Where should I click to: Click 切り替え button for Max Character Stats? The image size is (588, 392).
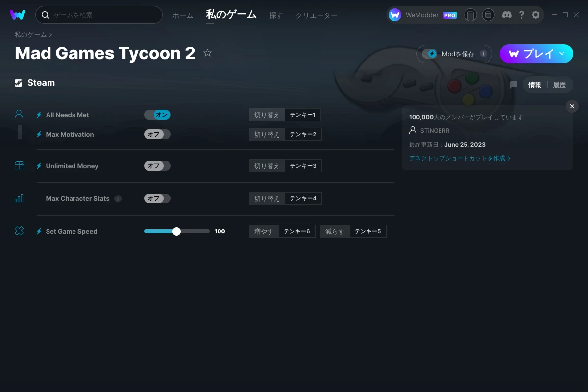tap(267, 198)
